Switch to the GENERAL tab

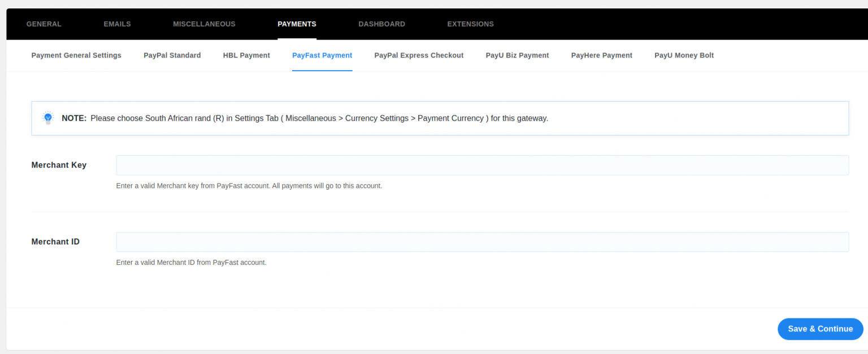pyautogui.click(x=44, y=24)
